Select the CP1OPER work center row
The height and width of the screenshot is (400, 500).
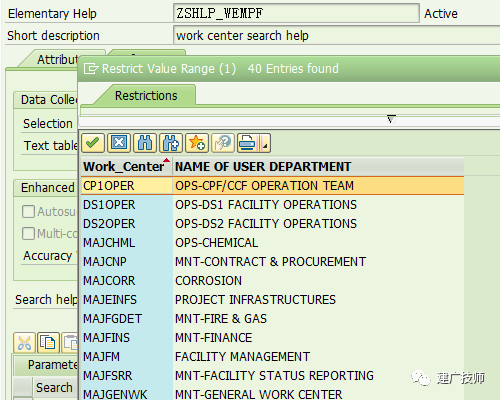pyautogui.click(x=273, y=186)
